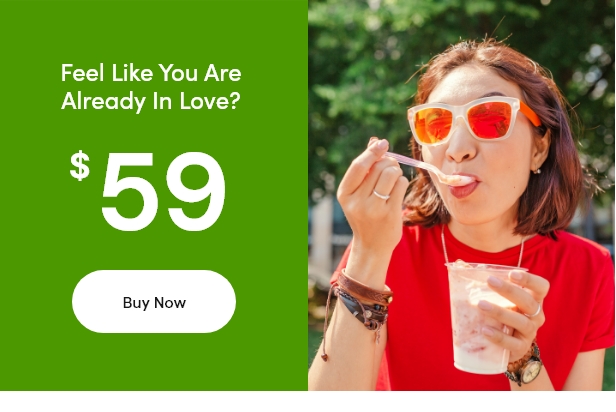This screenshot has height=412, width=616.
Task: Click the ring on the cup-holding hand
Action: click(x=535, y=311)
